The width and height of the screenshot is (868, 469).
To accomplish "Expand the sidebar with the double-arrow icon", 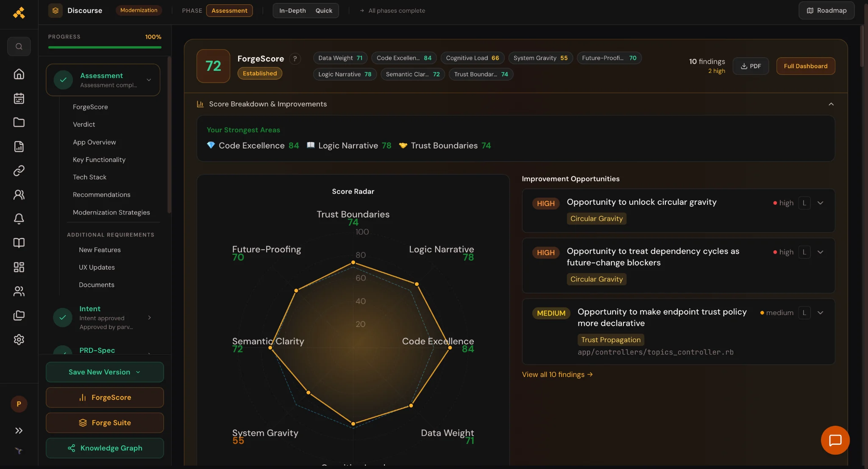I will [x=19, y=431].
